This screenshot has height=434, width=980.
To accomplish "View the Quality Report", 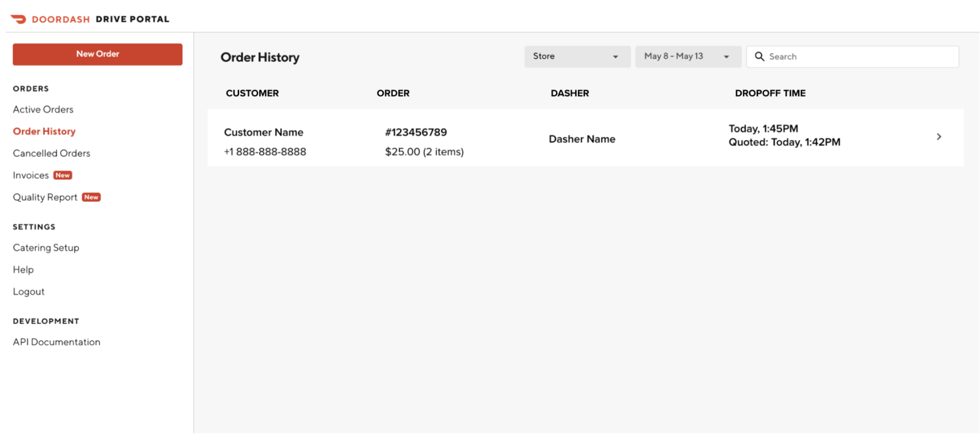I will 45,197.
